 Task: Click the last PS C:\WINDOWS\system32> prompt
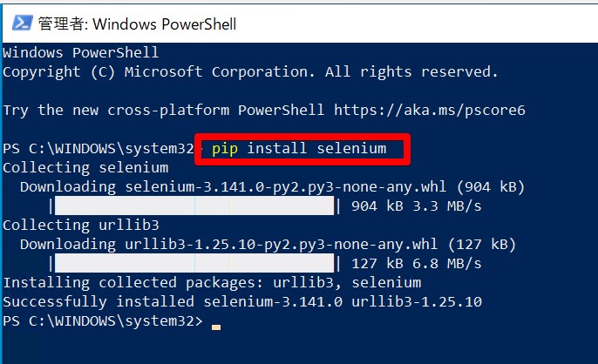(x=103, y=321)
